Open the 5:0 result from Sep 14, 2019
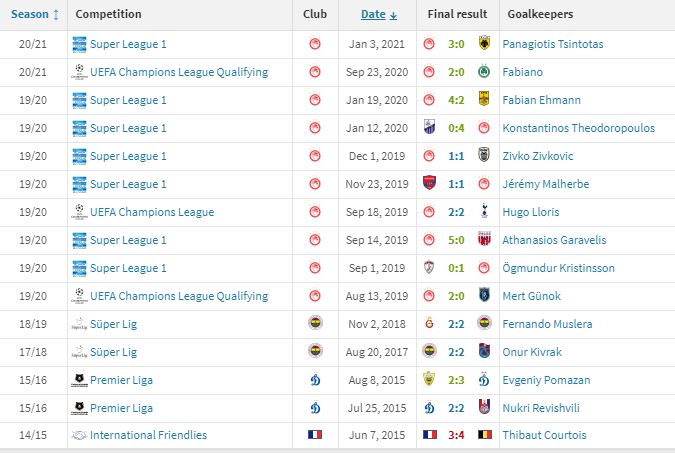 (x=456, y=240)
